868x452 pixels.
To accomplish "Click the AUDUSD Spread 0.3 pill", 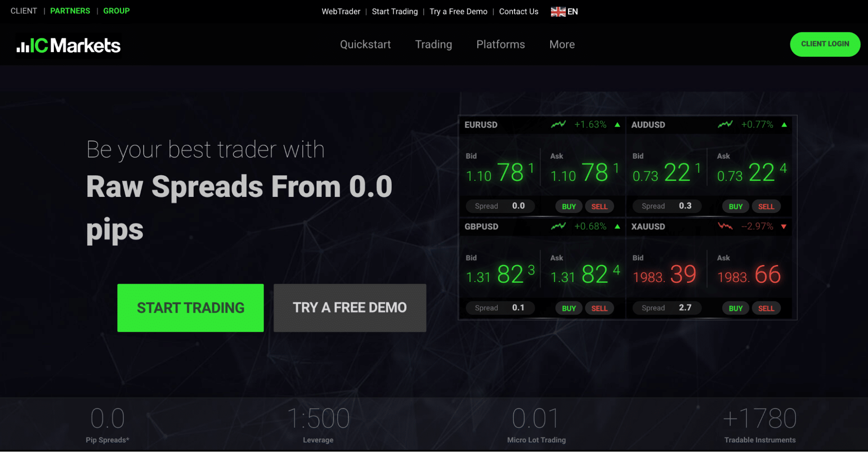I will coord(667,206).
